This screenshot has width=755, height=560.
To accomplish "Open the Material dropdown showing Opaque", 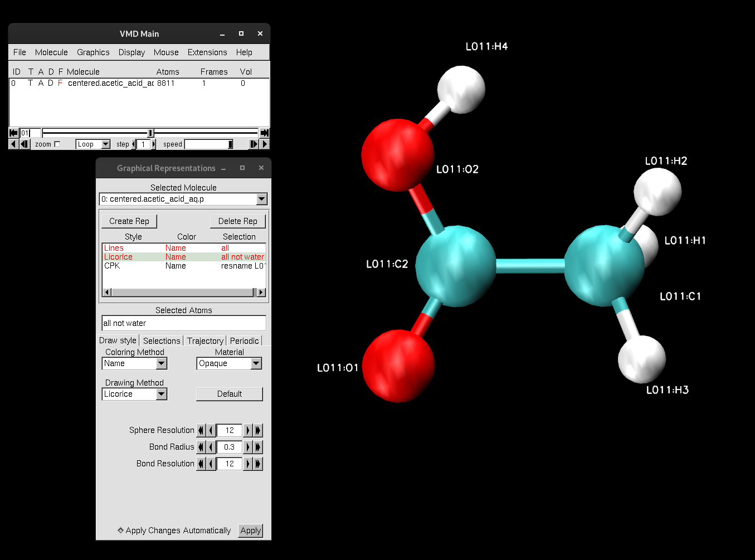I will 256,363.
